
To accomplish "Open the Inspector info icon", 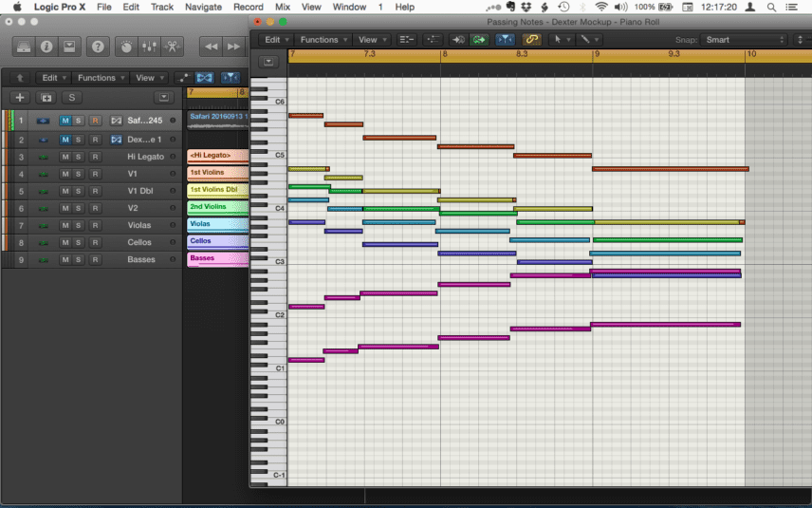I will pos(46,47).
